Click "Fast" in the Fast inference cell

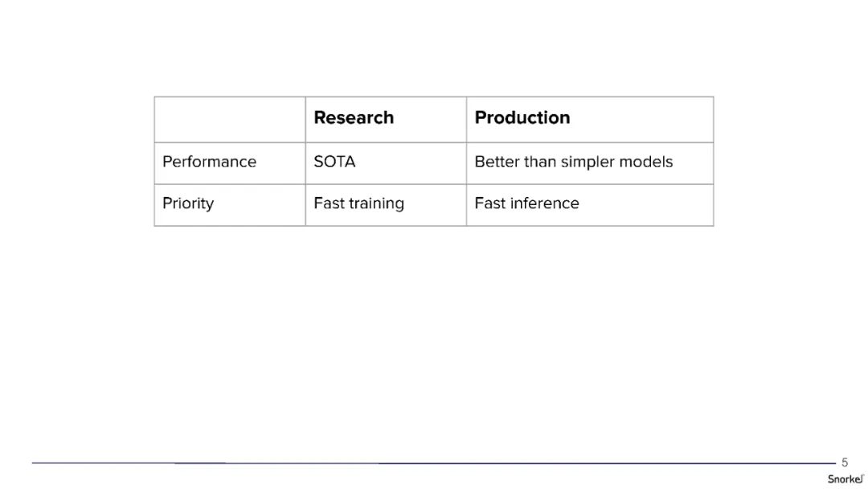tap(489, 203)
